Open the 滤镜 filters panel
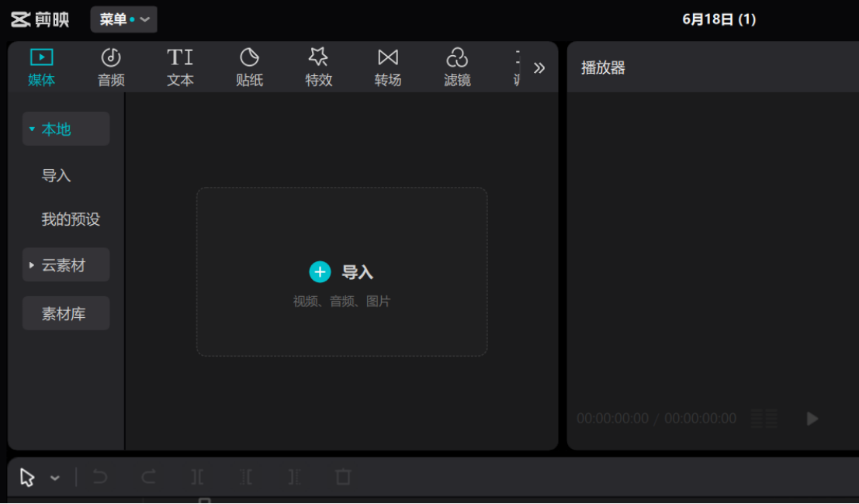This screenshot has height=504, width=859. coord(457,66)
